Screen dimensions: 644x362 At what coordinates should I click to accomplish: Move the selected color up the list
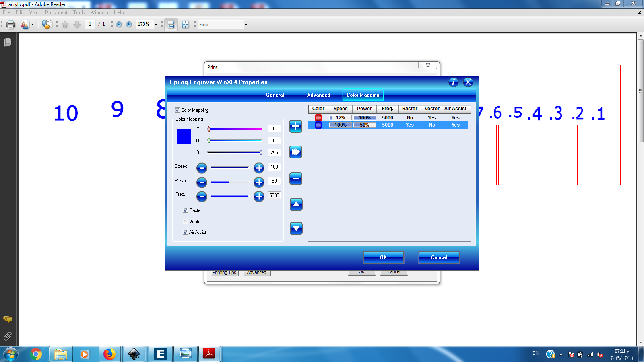(x=296, y=204)
